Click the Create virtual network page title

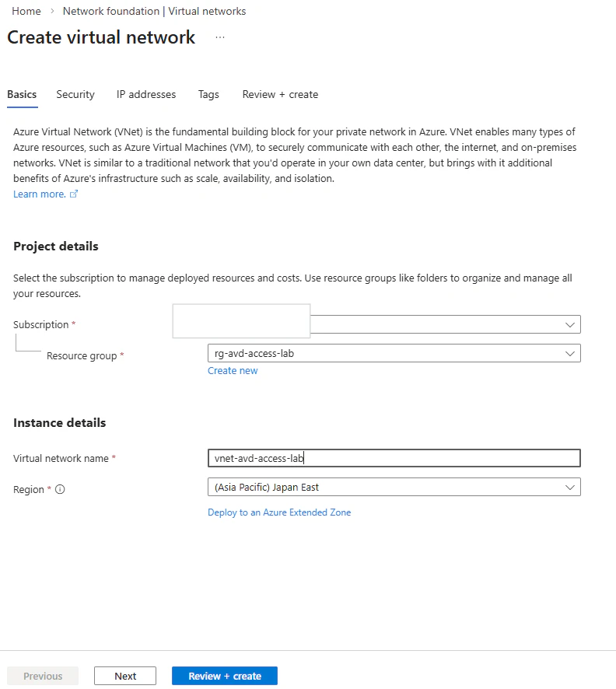pyautogui.click(x=101, y=37)
